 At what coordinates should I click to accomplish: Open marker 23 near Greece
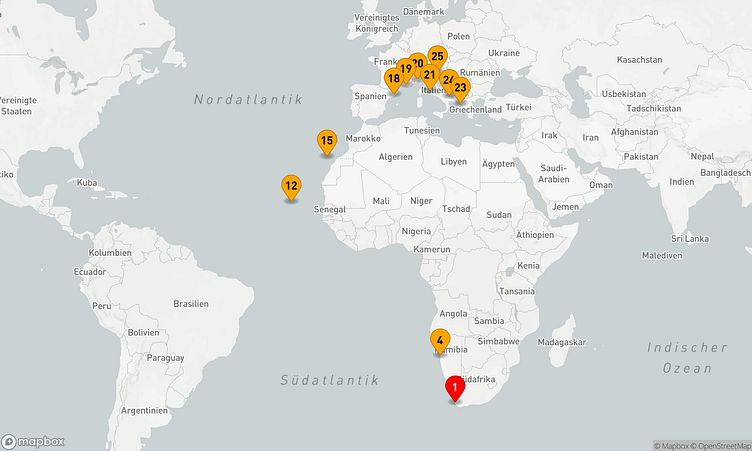point(460,88)
